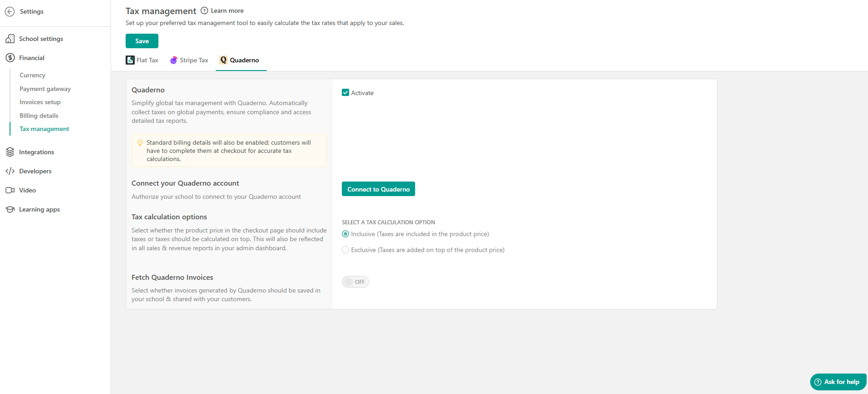Open Invoices setup page
Screen dimensions: 868x394
click(40, 102)
